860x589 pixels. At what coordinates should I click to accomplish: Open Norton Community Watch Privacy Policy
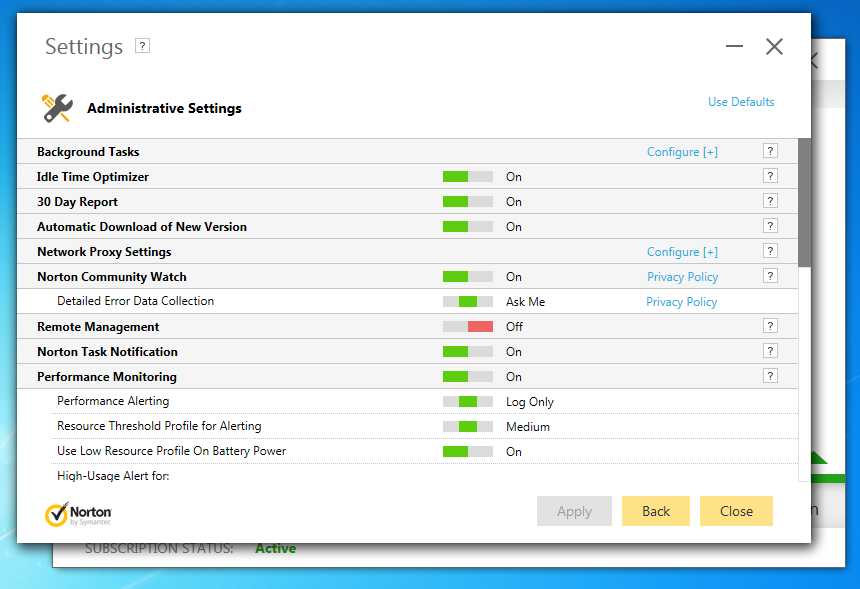click(682, 277)
